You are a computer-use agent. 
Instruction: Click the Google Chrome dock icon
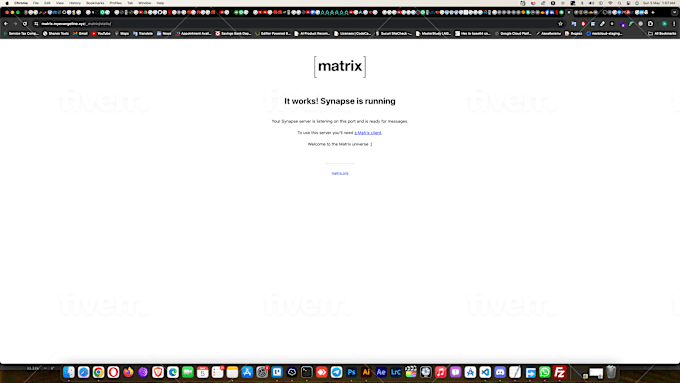(98, 372)
